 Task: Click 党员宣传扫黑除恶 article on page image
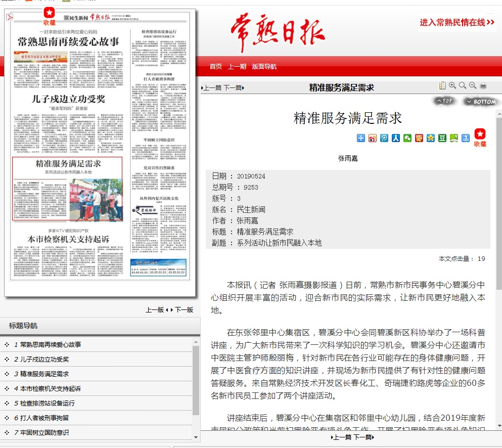tap(159, 177)
